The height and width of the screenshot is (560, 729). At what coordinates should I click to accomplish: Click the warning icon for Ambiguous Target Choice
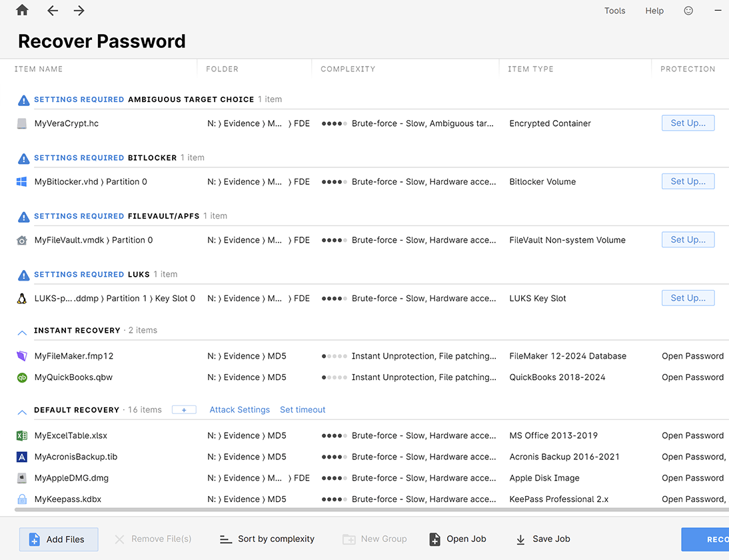point(24,100)
